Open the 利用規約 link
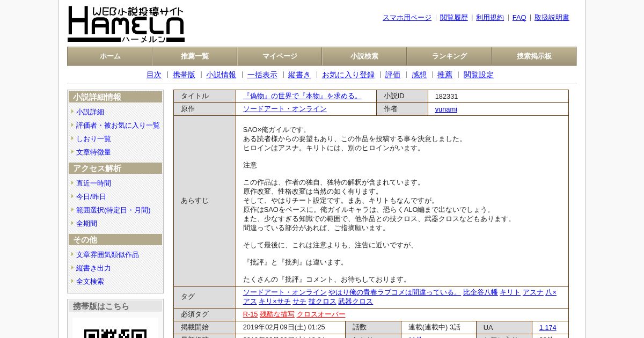644x338 pixels. 490,18
